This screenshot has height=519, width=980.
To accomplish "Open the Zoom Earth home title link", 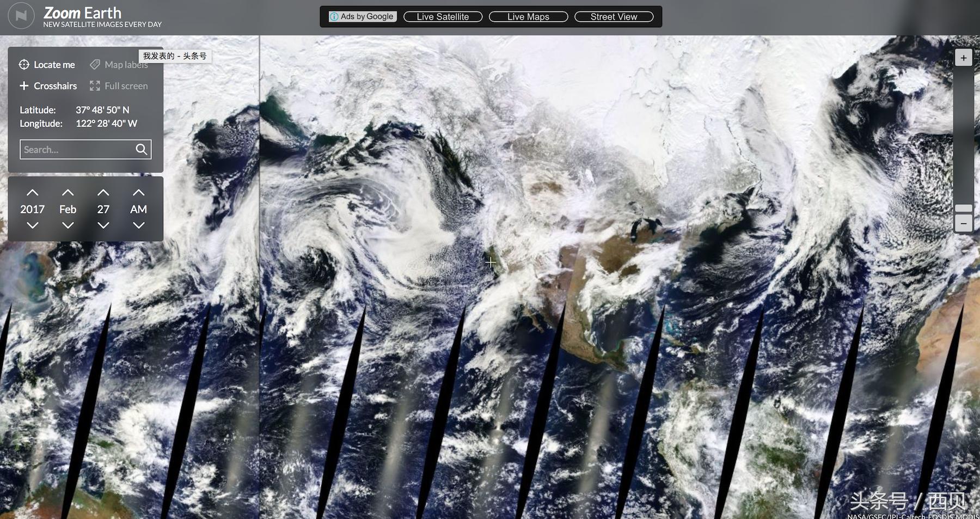I will tap(82, 13).
